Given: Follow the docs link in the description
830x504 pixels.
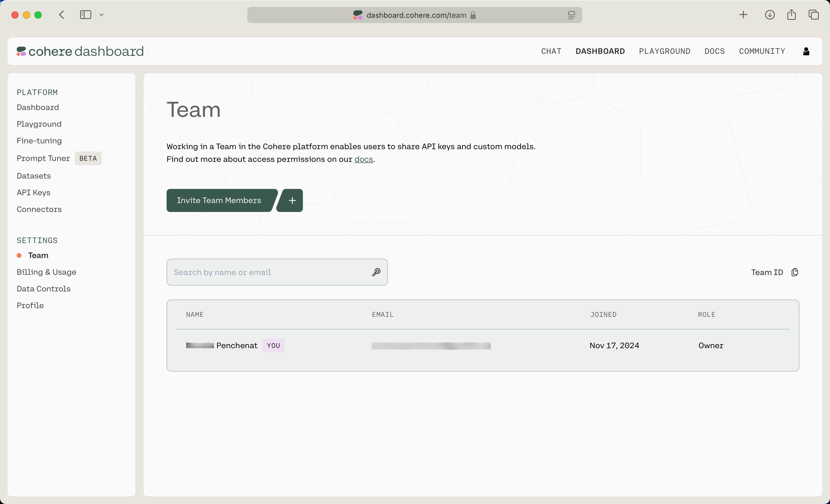Looking at the screenshot, I should [x=363, y=159].
